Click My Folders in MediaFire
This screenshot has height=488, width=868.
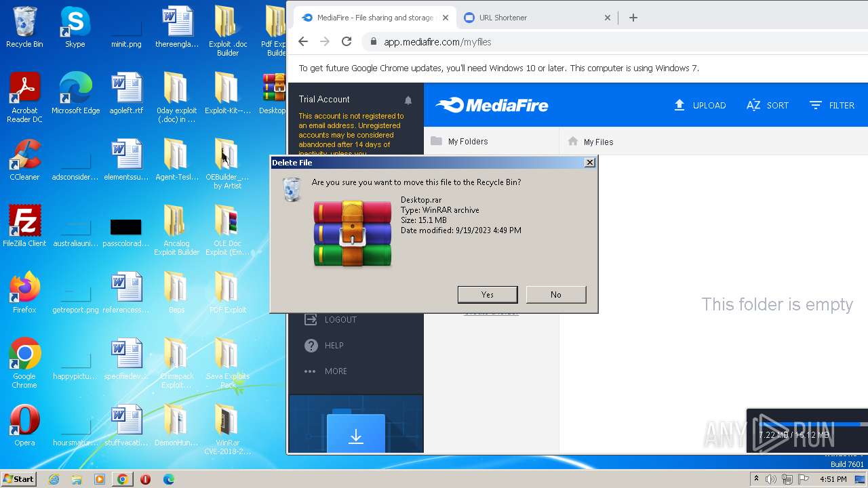[459, 141]
